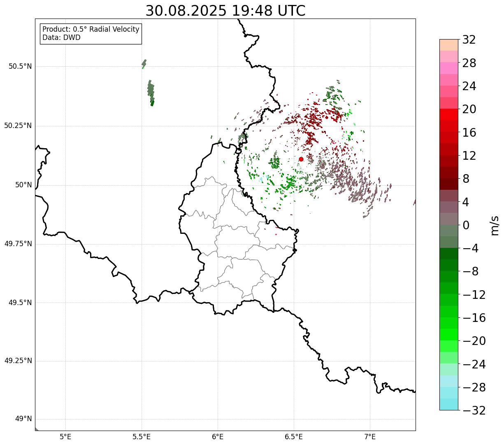This screenshot has width=504, height=445.
Task: Click the Product: 0.5° Radial Velocity label
Action: click(x=91, y=30)
